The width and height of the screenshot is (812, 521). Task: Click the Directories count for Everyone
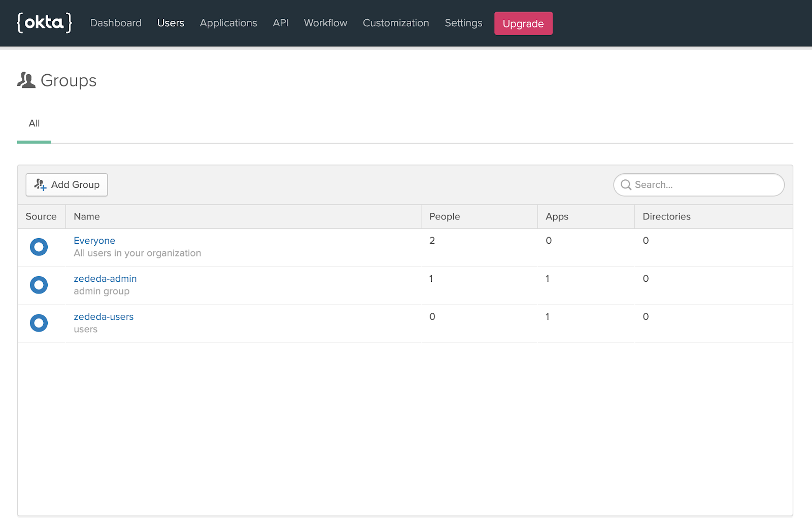pyautogui.click(x=646, y=241)
